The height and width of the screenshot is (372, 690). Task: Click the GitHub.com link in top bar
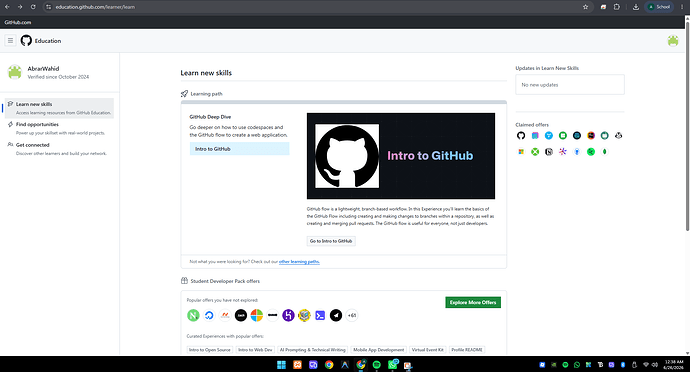tap(18, 22)
